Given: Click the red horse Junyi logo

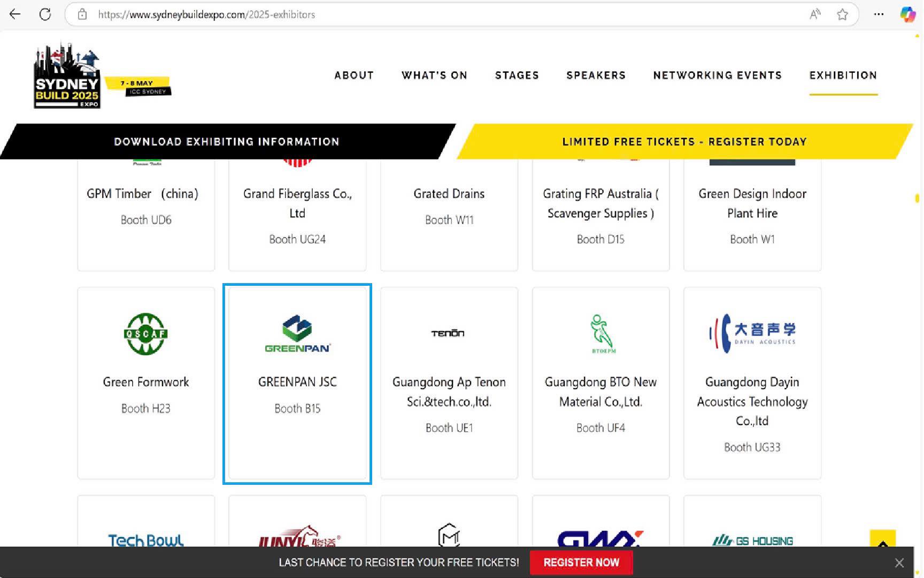Looking at the screenshot, I should 299,536.
